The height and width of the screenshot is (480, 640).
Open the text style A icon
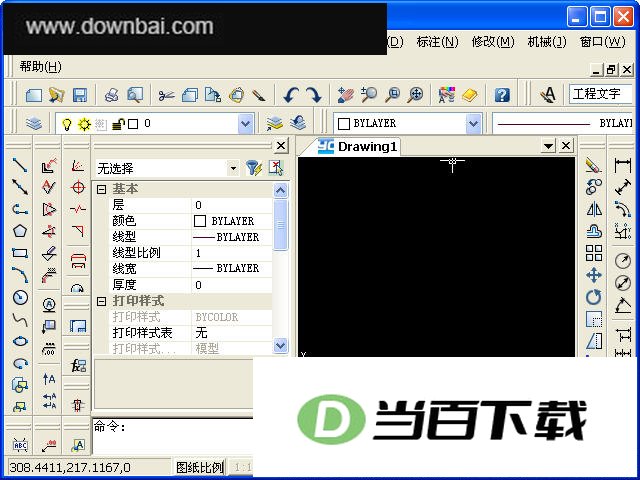click(548, 95)
